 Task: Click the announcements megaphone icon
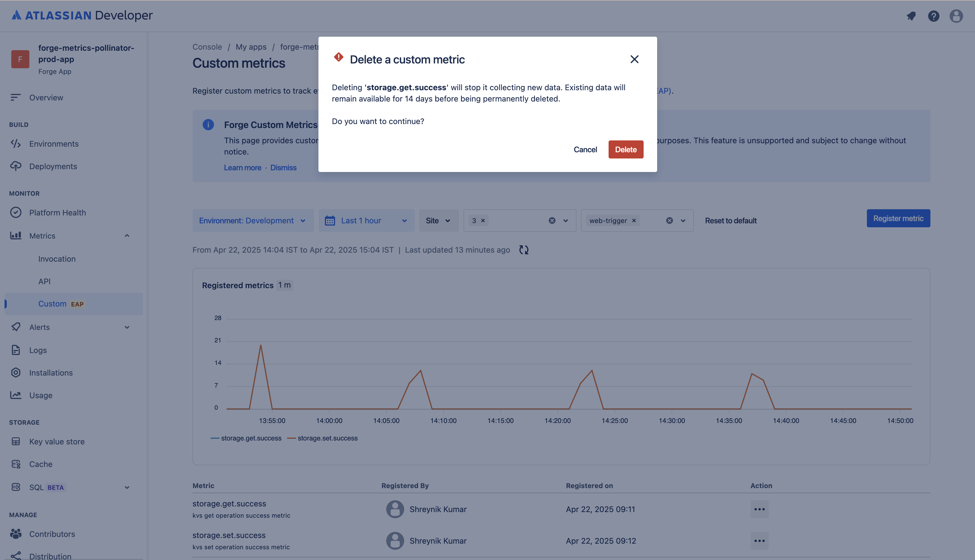coord(911,16)
